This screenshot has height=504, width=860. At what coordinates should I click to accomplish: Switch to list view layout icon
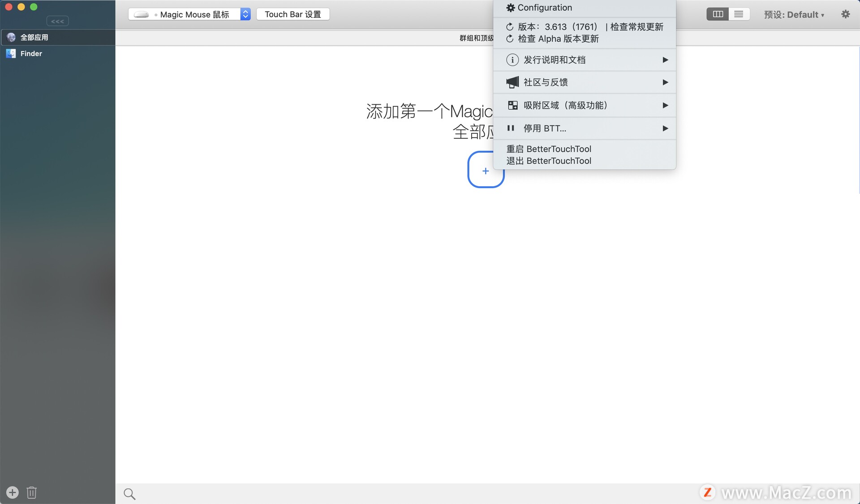pyautogui.click(x=739, y=14)
